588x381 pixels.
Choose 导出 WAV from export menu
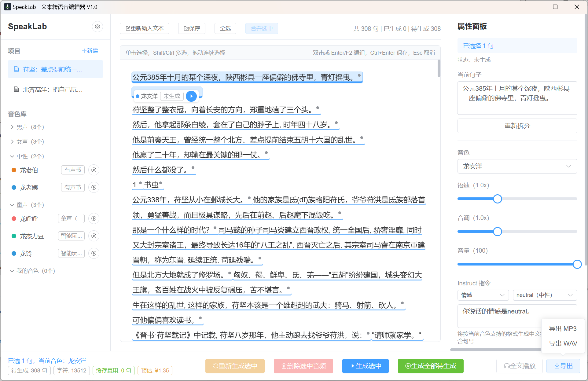pos(563,343)
